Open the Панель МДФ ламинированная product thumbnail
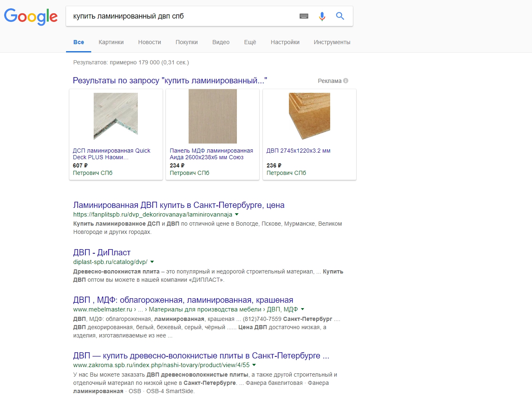 coord(213,116)
